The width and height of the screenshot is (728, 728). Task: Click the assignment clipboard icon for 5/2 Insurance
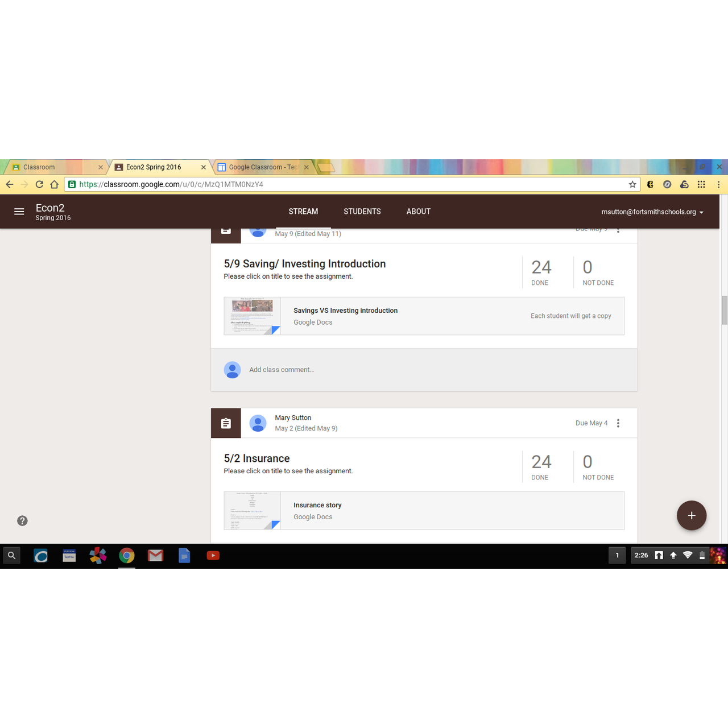click(226, 423)
